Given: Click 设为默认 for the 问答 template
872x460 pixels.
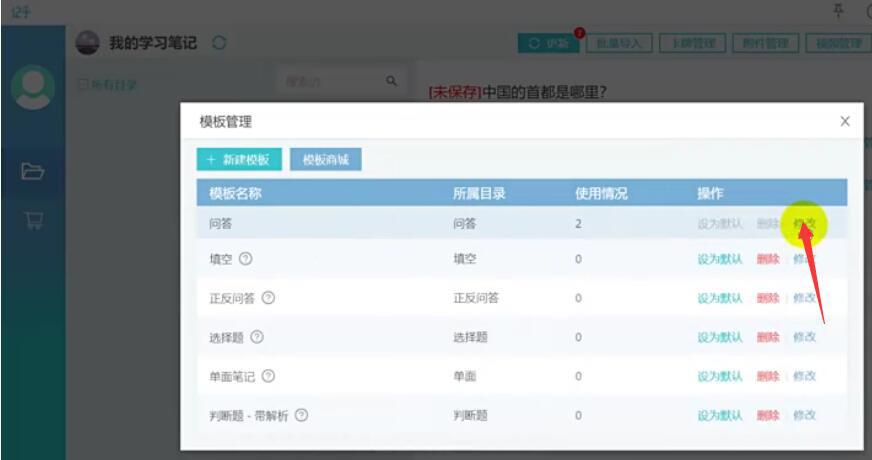Looking at the screenshot, I should [x=720, y=224].
